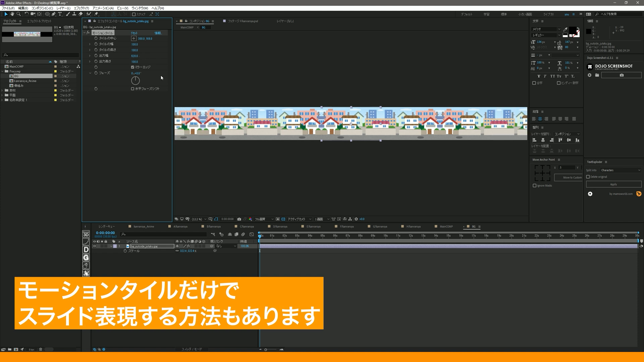Expand the タイルの幅 property
The image size is (644, 362).
click(x=90, y=44)
